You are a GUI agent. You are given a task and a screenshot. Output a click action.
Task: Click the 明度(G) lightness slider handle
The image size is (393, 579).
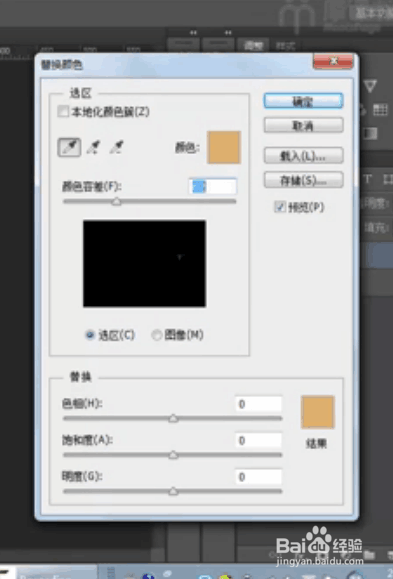click(173, 491)
